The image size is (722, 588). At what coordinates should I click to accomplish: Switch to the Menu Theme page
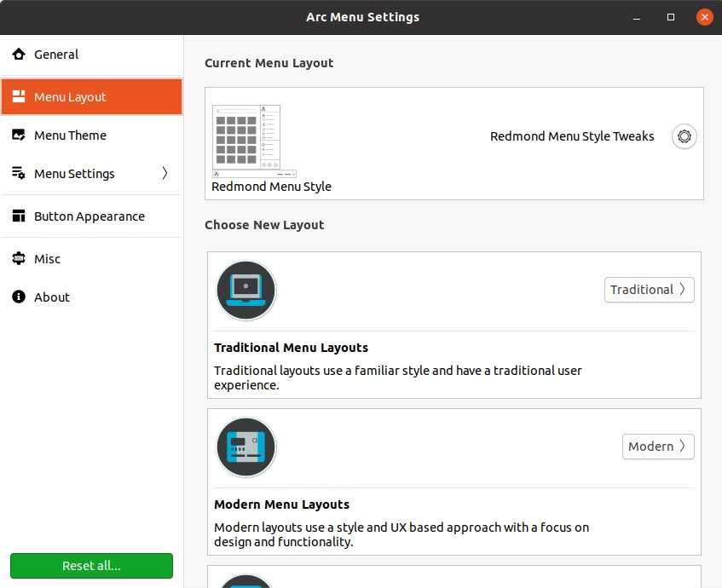(x=70, y=135)
